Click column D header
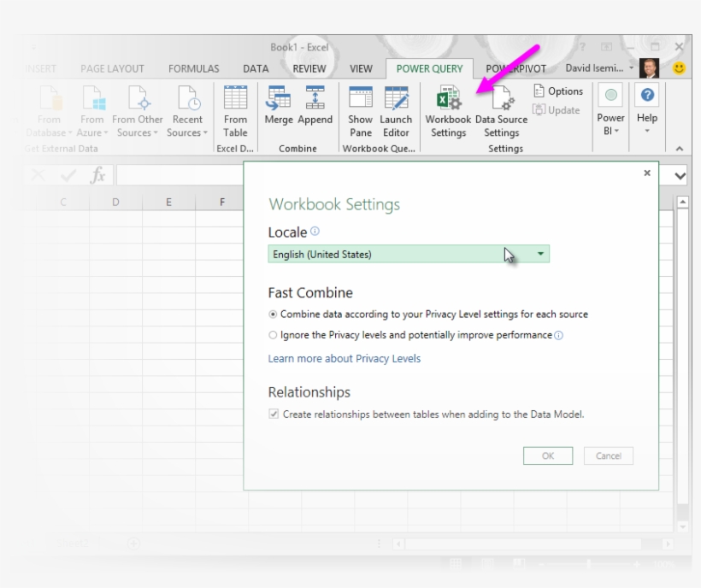Viewport: 701px width, 588px height. point(115,202)
